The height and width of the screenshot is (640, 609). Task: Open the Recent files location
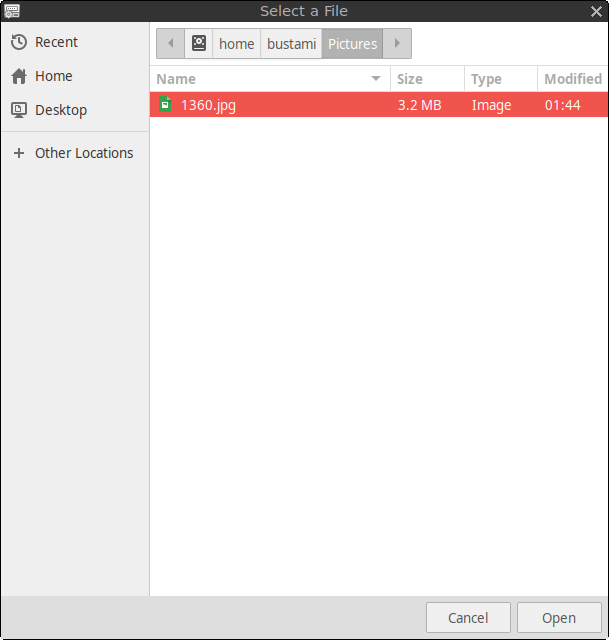(75, 42)
